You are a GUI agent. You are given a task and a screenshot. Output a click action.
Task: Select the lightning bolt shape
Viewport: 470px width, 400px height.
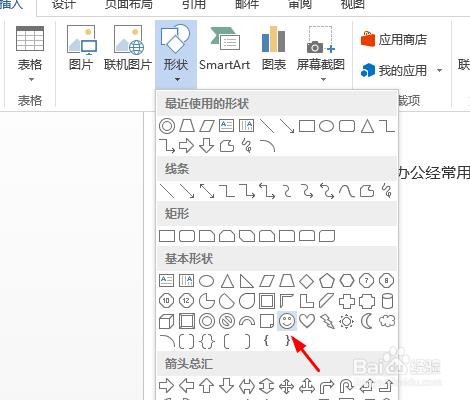[x=327, y=321]
